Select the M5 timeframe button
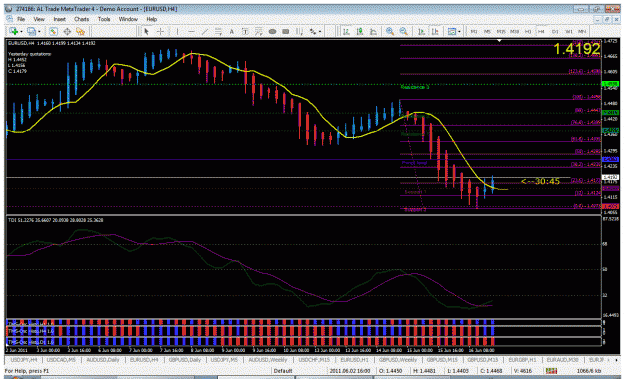 click(487, 31)
